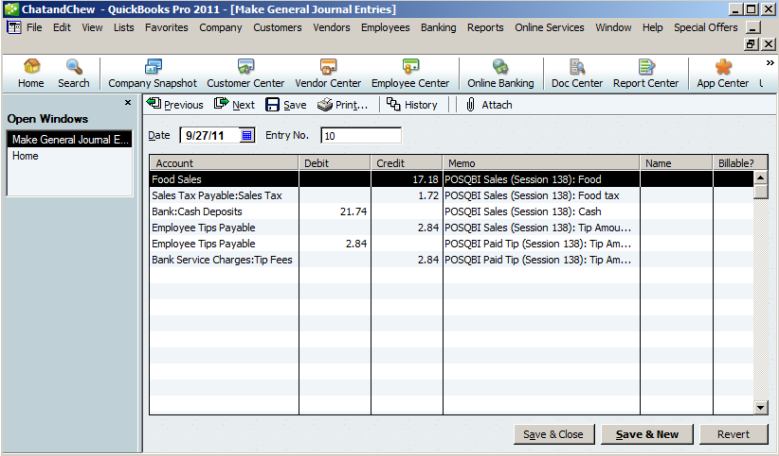Open the Window menu

click(x=613, y=27)
